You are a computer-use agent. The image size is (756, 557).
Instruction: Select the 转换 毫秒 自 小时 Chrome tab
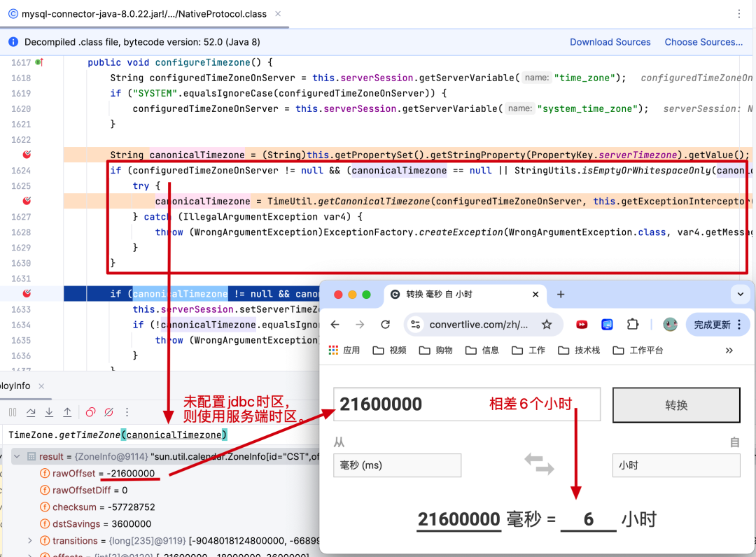[465, 295]
